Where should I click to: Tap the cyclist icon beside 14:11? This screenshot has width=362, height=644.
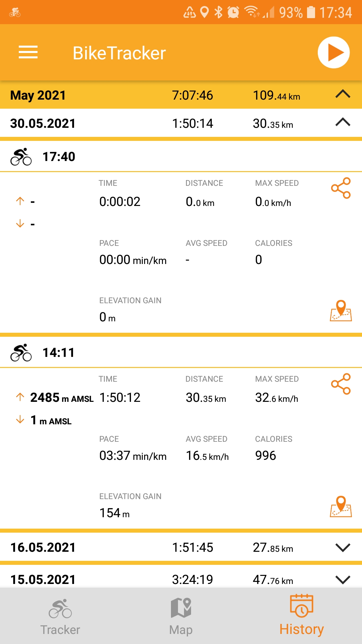(21, 353)
